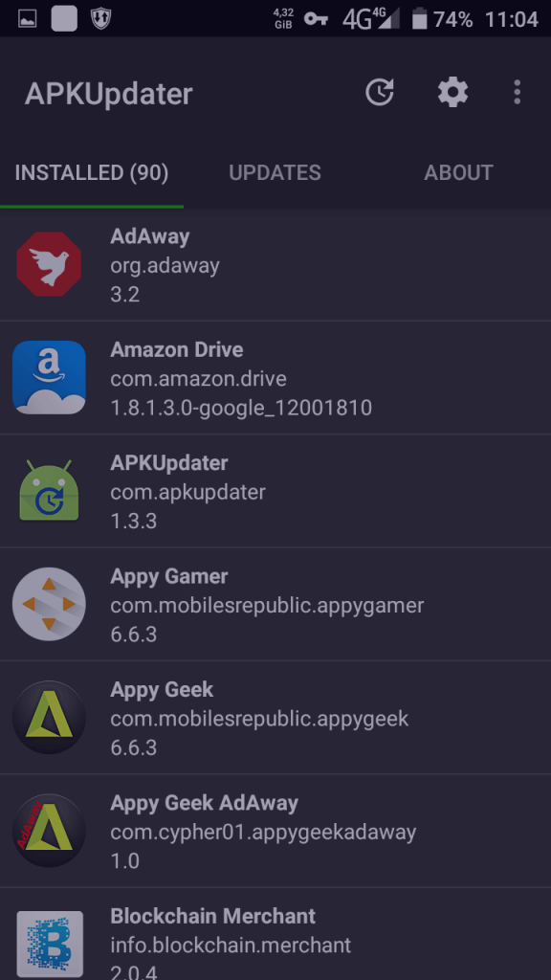Open the com.cypher01.appygeekadaway entry
The height and width of the screenshot is (980, 551).
point(275,830)
